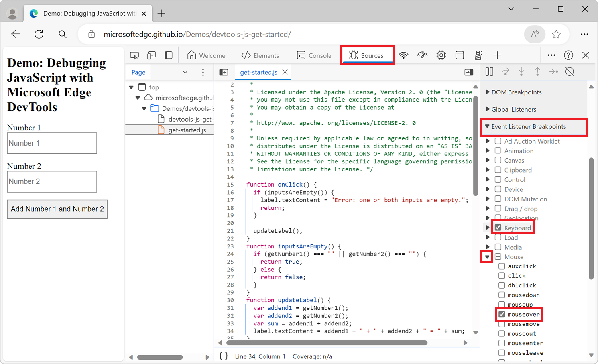
Task: Click the Step over next function call icon
Action: (x=506, y=72)
